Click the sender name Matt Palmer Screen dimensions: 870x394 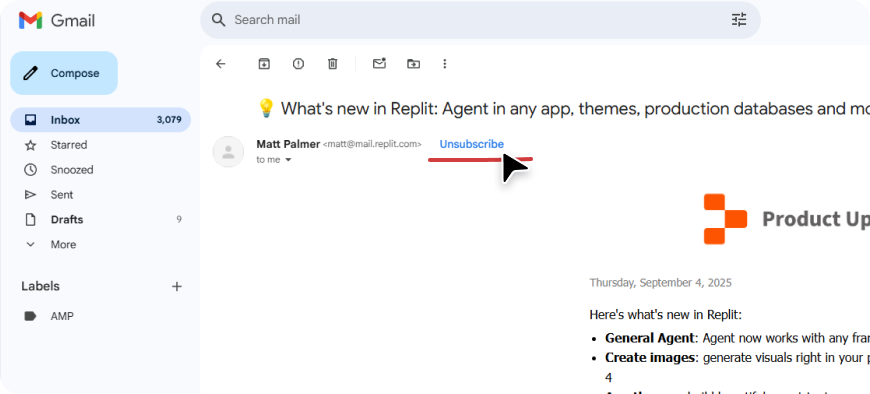tap(288, 144)
